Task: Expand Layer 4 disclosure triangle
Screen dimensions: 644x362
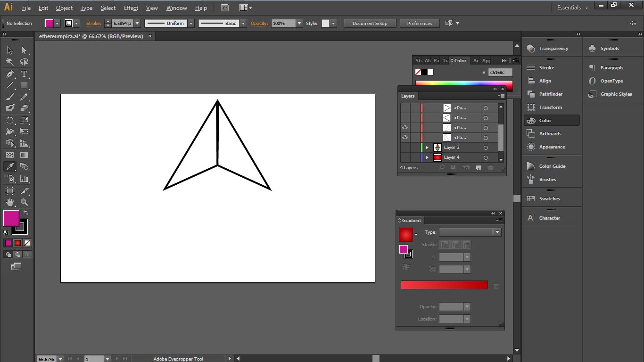Action: pos(427,157)
